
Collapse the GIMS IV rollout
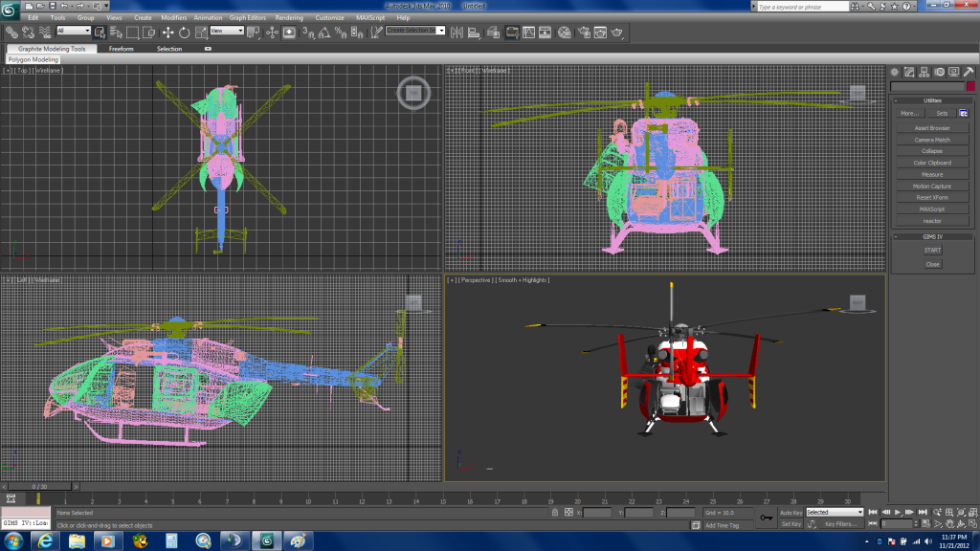tap(932, 236)
